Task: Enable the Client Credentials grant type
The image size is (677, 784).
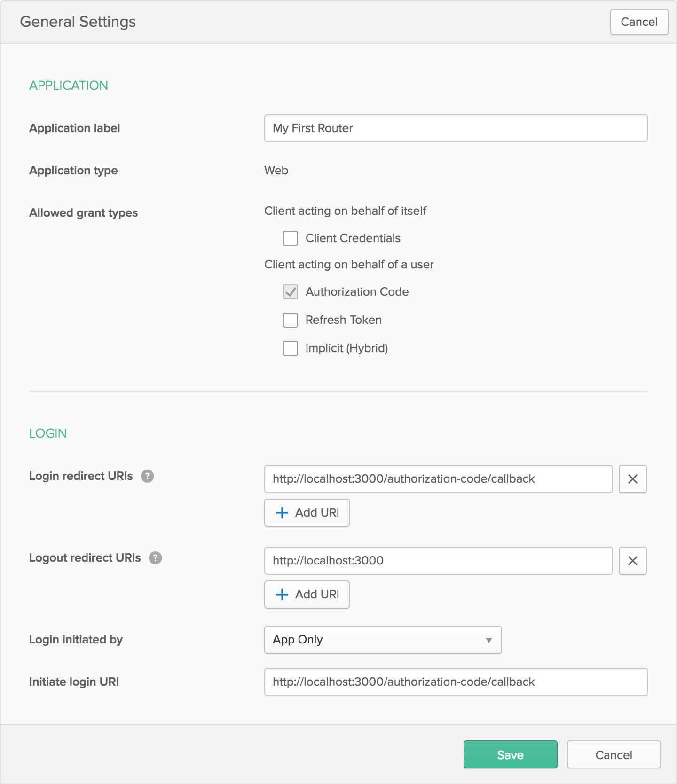Action: pyautogui.click(x=291, y=238)
